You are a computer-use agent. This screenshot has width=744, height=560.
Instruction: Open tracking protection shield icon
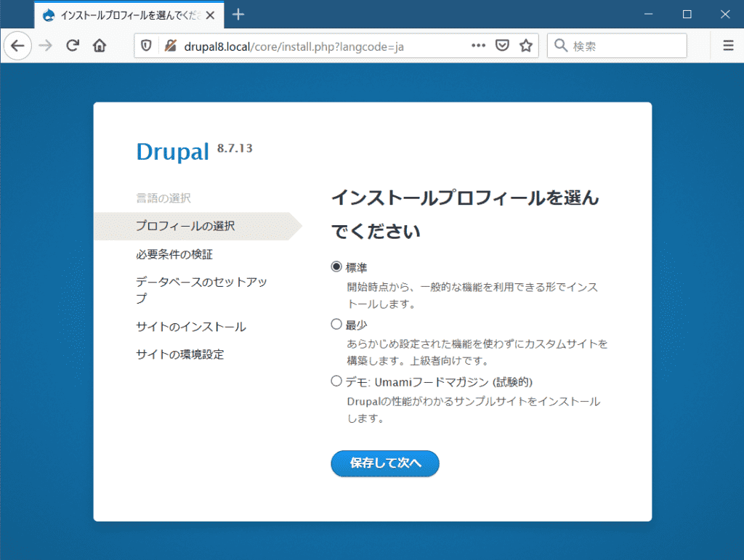point(146,46)
